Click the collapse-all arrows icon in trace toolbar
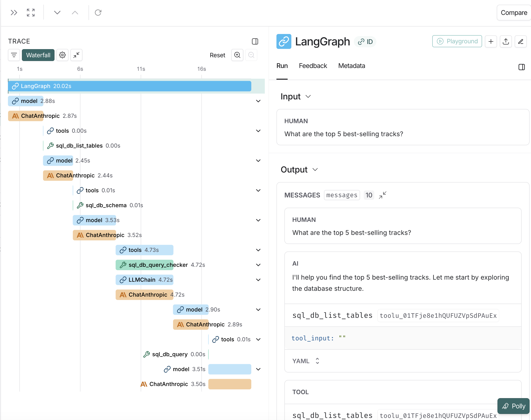This screenshot has width=531, height=420. coord(76,55)
